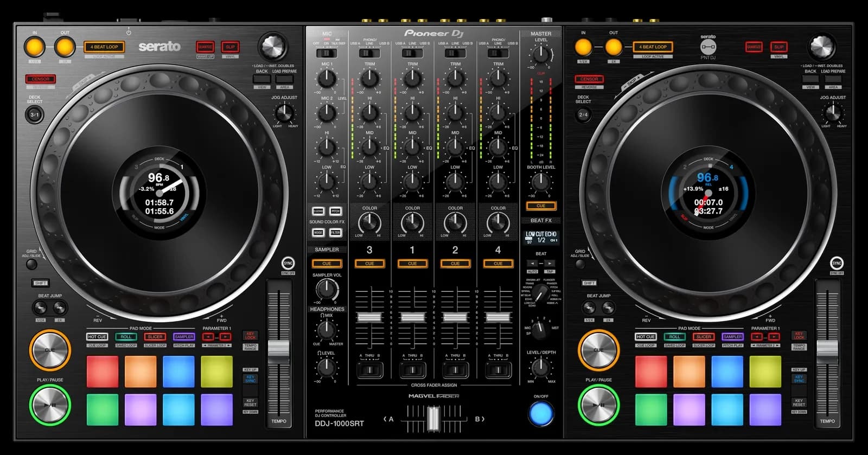The image size is (868, 455).
Task: Select right deck HOT CUE pad mode
Action: [x=646, y=337]
